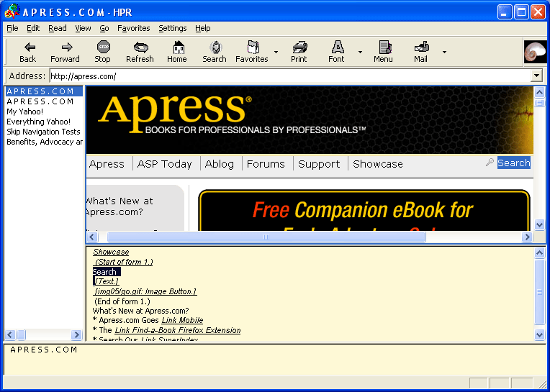Select Benefits, Advocacy entry in history list
Screen dimensions: 550x392
pyautogui.click(x=45, y=142)
